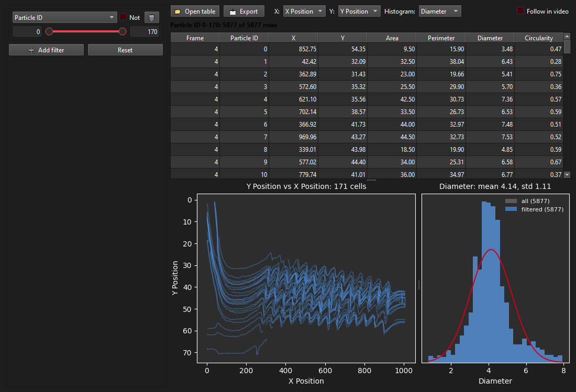Click the table scrollbar up arrow
576x392 pixels.
pos(567,36)
